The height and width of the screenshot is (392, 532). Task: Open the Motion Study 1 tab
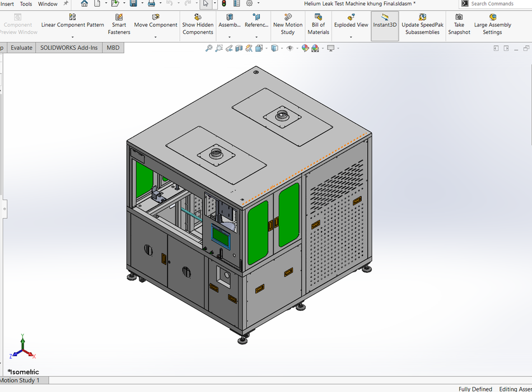[20, 380]
